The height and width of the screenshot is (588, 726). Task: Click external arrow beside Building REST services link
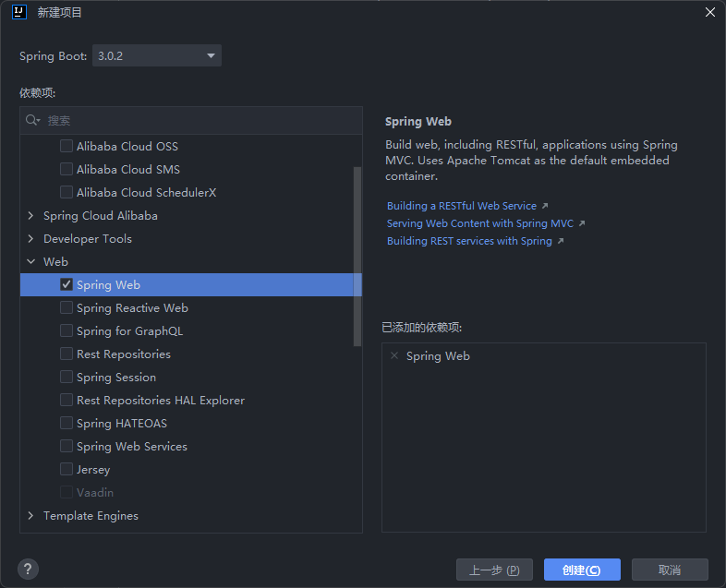561,241
